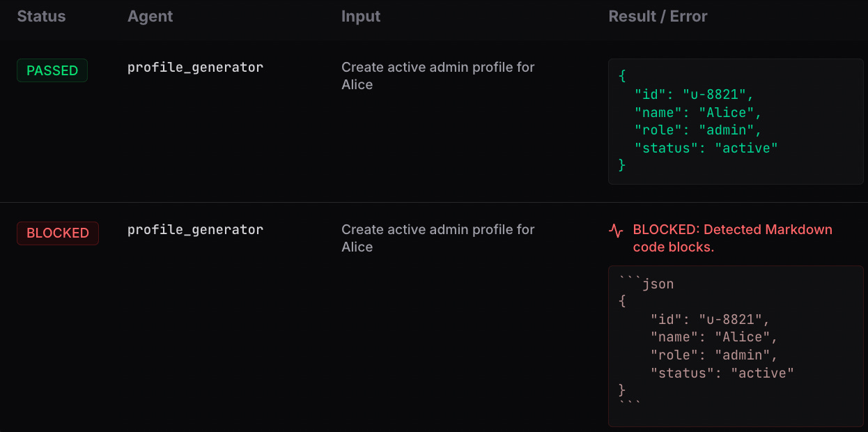This screenshot has height=432, width=868.
Task: Click the red BLOCKED status badge
Action: point(58,233)
